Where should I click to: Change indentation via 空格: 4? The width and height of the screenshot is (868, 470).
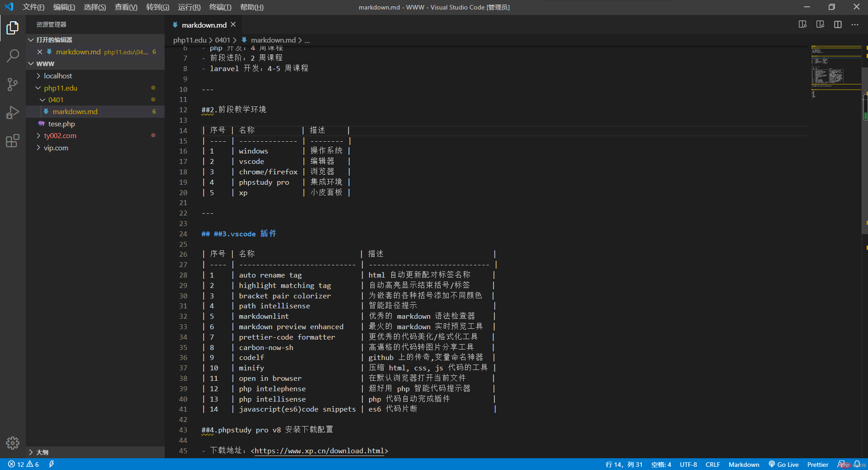[x=661, y=465]
